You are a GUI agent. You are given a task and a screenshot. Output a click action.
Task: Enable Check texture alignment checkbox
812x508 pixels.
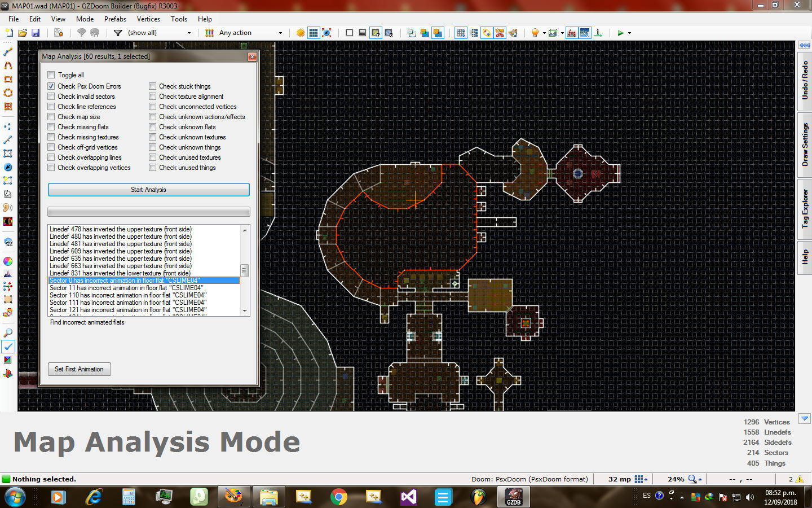(x=153, y=97)
